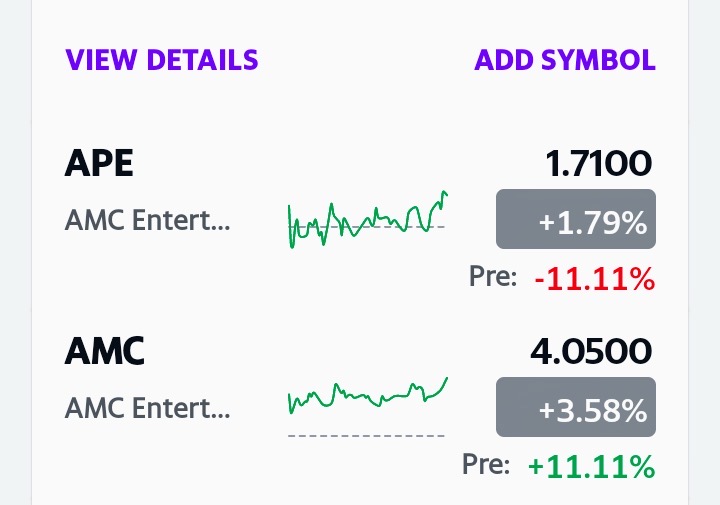View the AMC sparkline chart
This screenshot has width=720, height=505.
tap(367, 407)
